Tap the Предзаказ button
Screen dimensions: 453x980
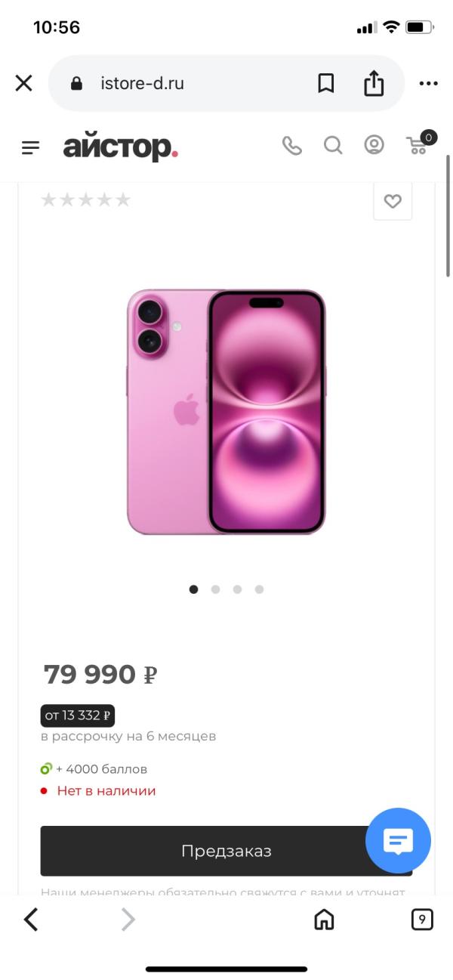click(226, 851)
